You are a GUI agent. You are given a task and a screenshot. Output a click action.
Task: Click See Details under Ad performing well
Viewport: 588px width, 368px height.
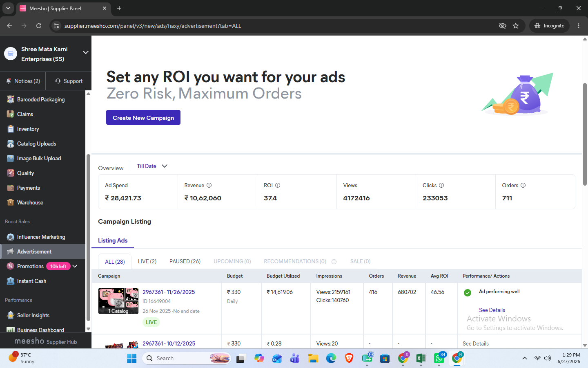coord(492,310)
